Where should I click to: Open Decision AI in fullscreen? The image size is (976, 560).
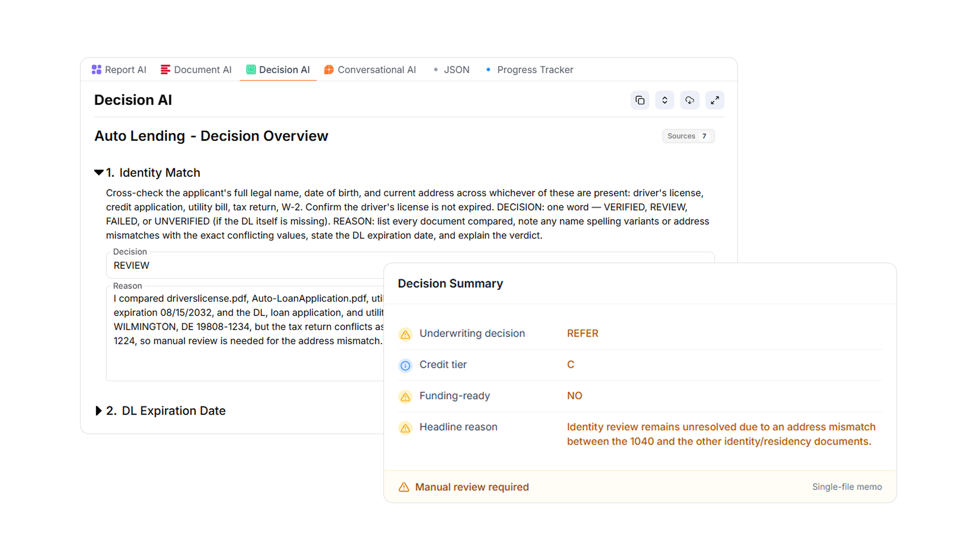point(715,101)
